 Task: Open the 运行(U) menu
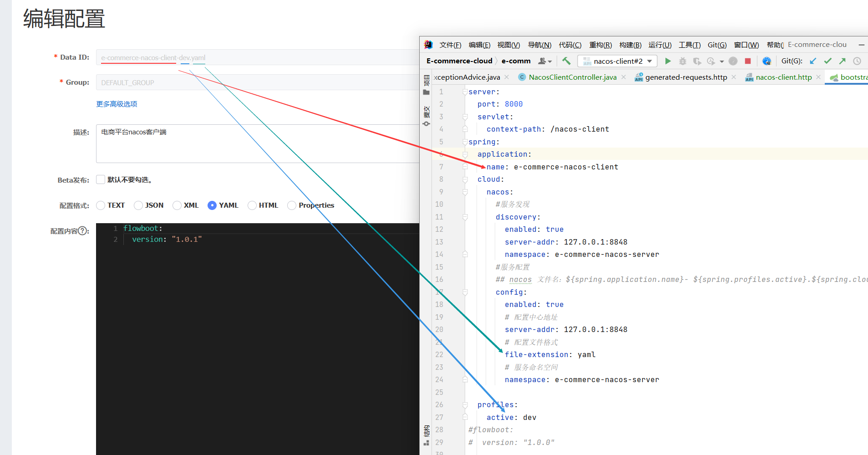tap(660, 45)
